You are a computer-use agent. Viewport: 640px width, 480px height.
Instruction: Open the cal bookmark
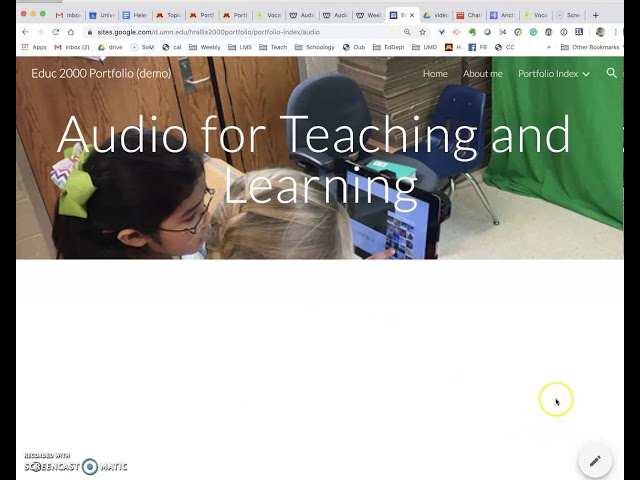point(172,47)
